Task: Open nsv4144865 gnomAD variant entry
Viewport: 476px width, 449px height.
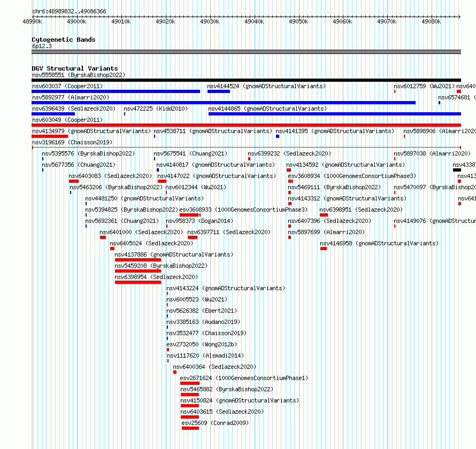Action: coord(267,109)
